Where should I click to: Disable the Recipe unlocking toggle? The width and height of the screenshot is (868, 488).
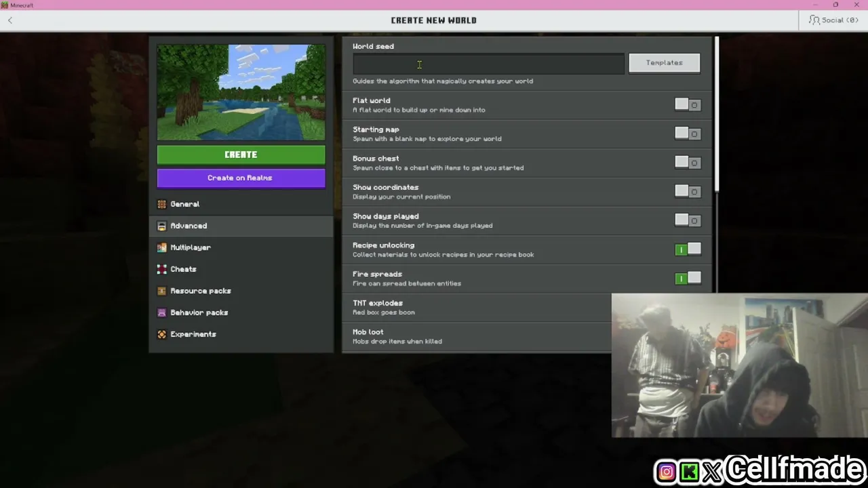click(688, 249)
